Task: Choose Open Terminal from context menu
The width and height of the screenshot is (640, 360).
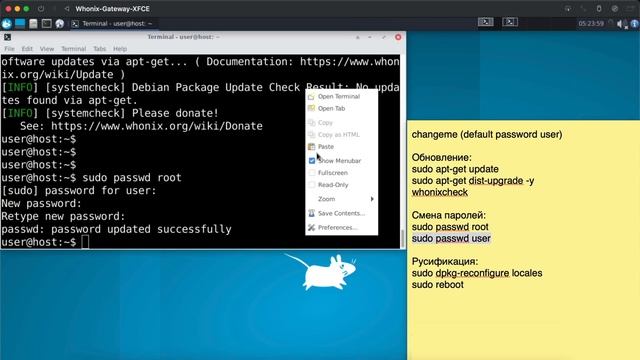Action: click(341, 96)
